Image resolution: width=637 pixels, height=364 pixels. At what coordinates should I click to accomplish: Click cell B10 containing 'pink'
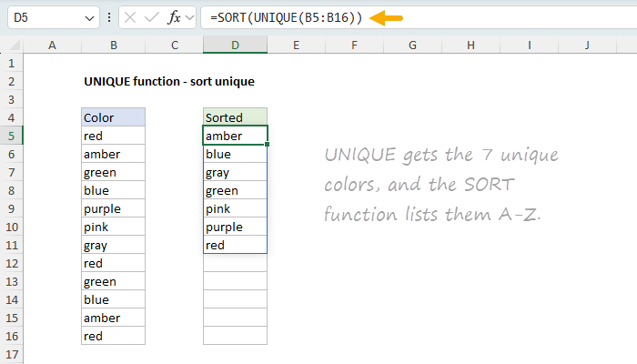[x=114, y=227]
